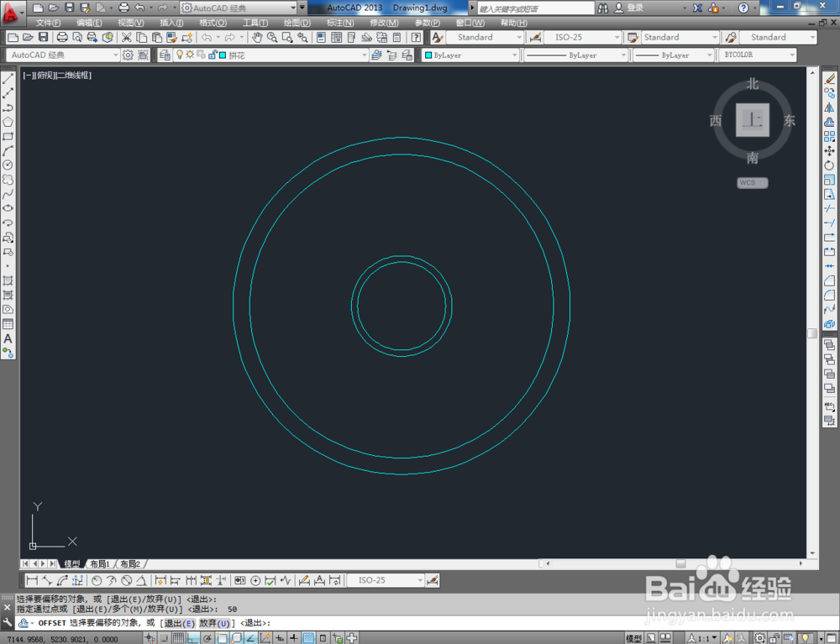
Task: Select the Erase tool in modify toolbar
Action: tap(830, 79)
